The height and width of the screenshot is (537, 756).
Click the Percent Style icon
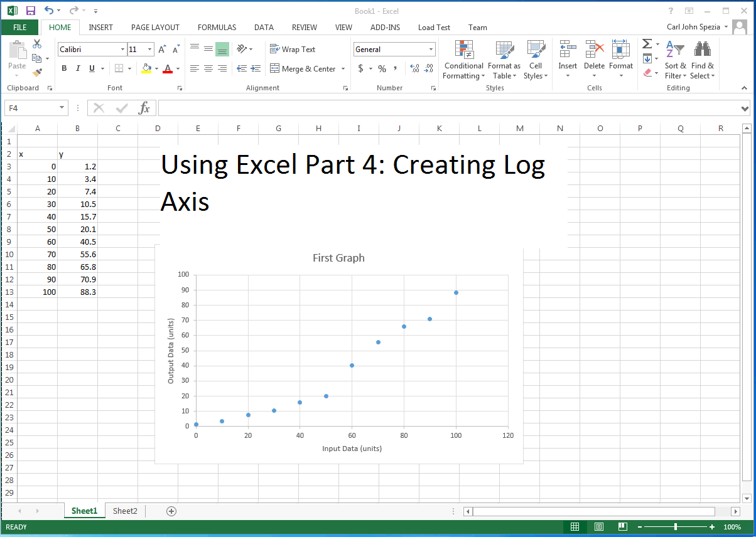pos(382,69)
